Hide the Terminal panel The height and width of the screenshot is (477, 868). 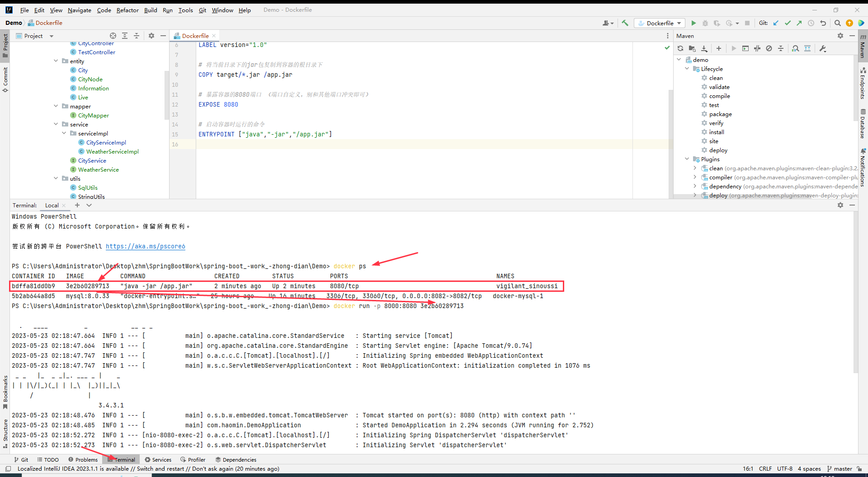coord(852,205)
